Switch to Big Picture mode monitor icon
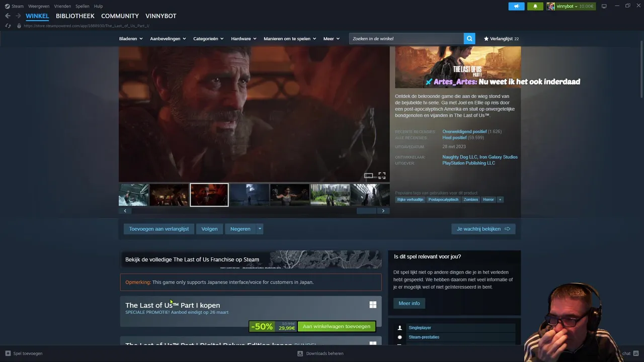 pos(604,6)
